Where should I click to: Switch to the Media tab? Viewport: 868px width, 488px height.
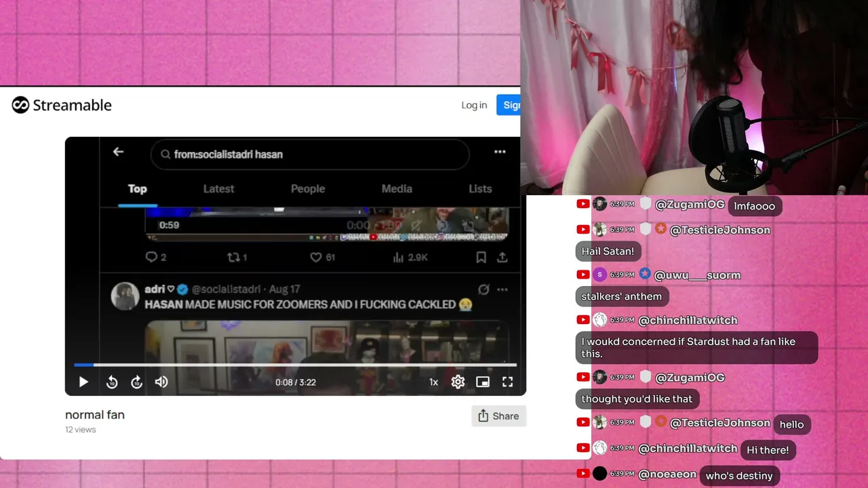397,189
